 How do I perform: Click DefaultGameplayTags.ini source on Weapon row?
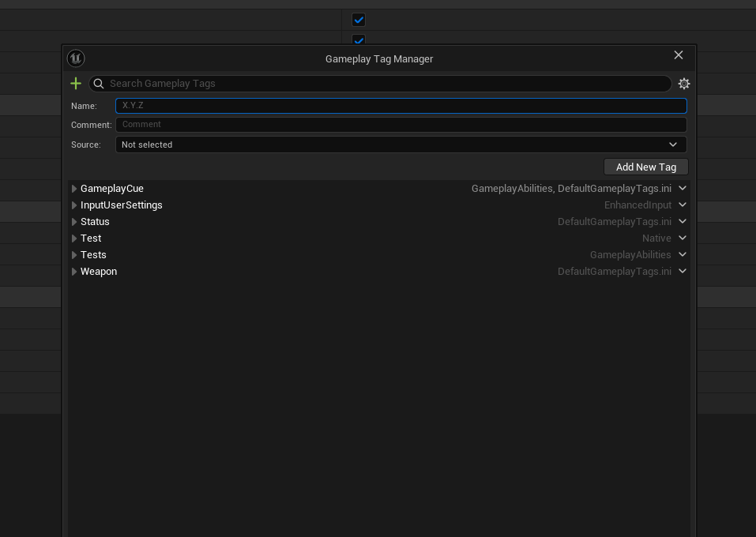click(615, 272)
